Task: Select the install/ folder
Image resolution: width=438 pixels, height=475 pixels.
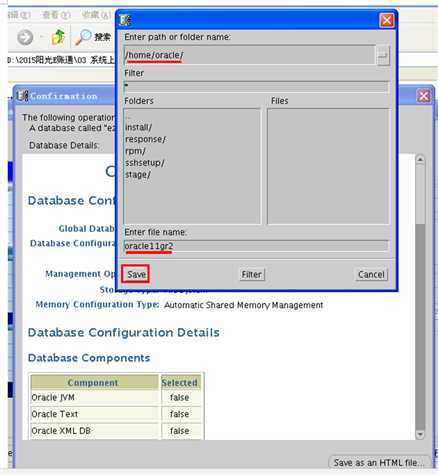Action: coord(138,127)
